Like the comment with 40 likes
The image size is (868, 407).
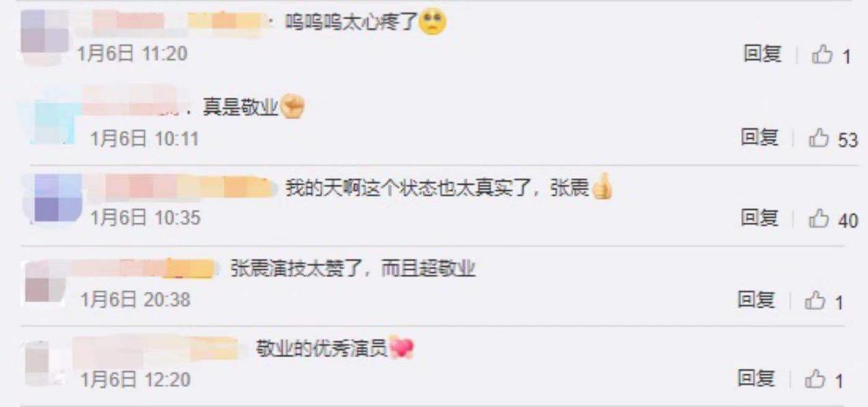[x=833, y=220]
